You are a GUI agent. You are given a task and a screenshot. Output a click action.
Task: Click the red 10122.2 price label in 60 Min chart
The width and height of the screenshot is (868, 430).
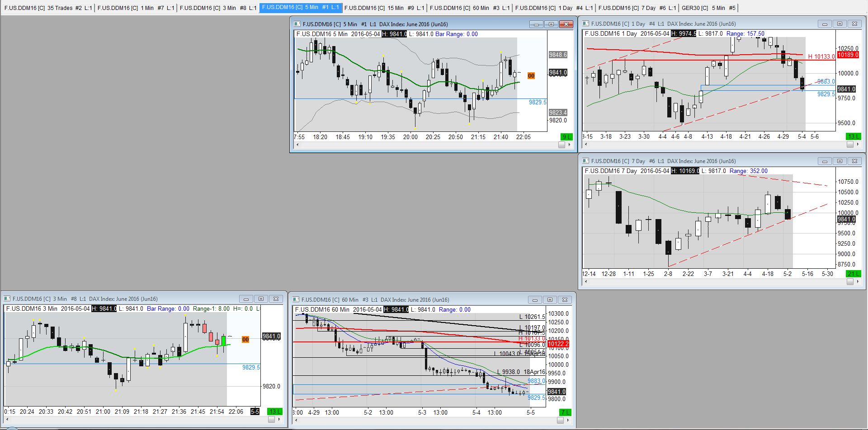click(x=558, y=344)
